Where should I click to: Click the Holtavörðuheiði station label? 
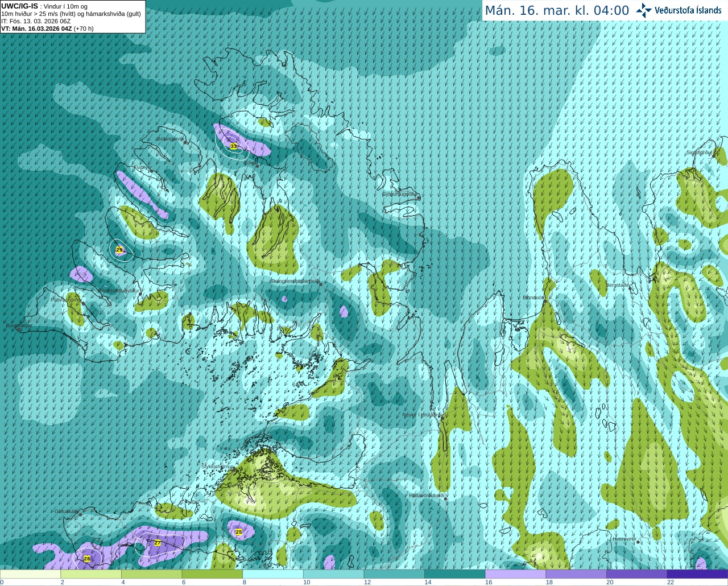[x=427, y=496]
